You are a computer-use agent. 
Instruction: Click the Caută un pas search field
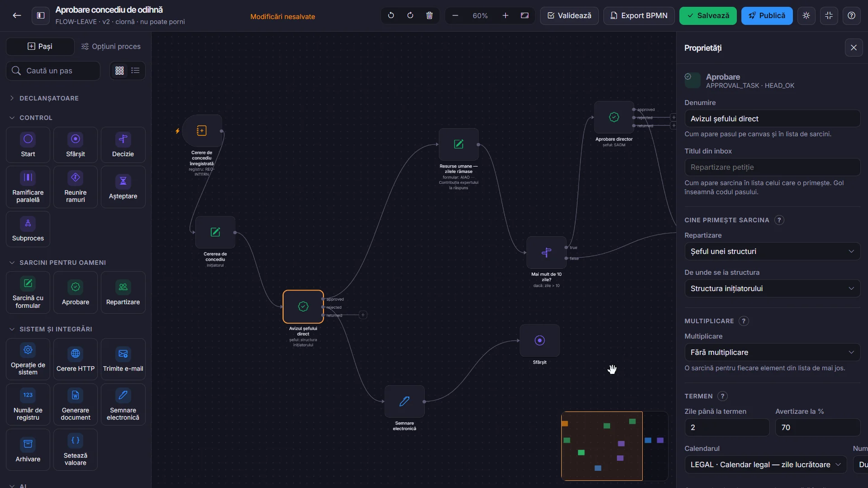pos(53,71)
